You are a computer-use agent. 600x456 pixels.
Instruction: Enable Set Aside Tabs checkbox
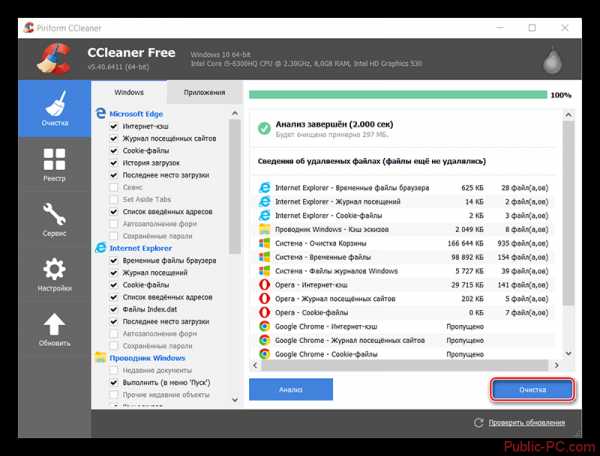[x=114, y=199]
